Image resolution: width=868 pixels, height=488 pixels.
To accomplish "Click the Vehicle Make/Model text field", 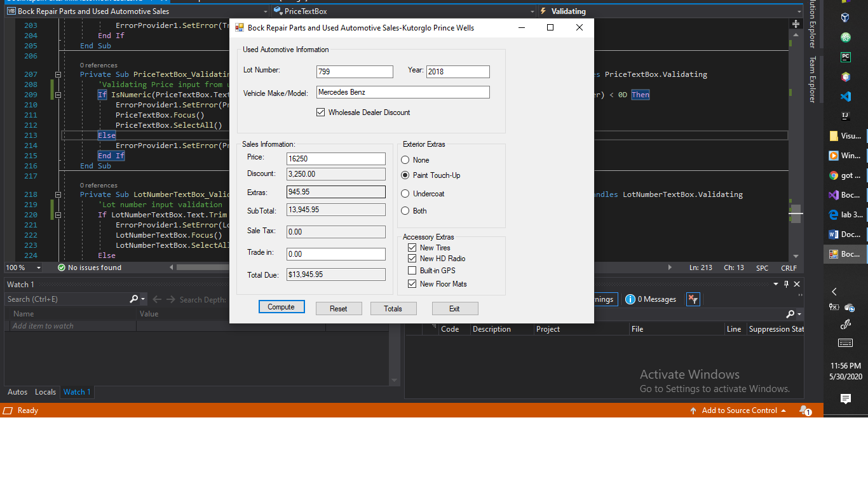I will pyautogui.click(x=403, y=92).
